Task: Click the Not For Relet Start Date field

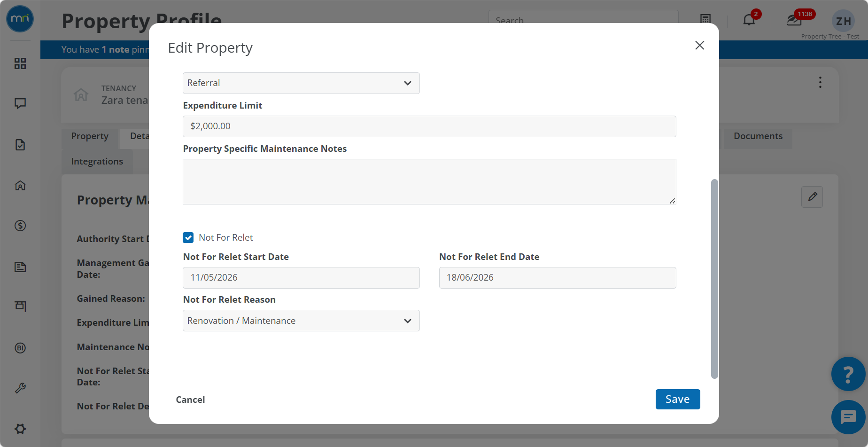Action: pyautogui.click(x=301, y=278)
